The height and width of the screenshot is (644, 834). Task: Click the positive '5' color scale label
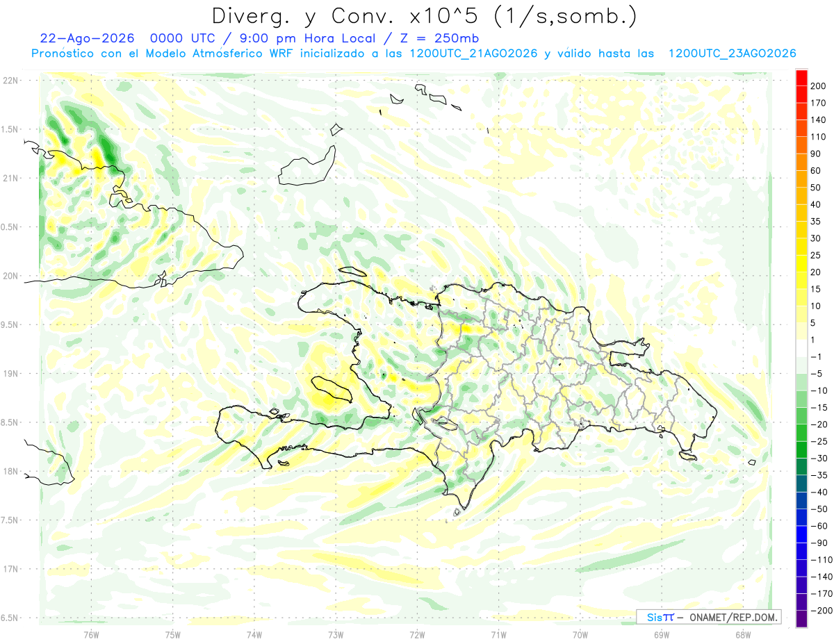point(814,323)
